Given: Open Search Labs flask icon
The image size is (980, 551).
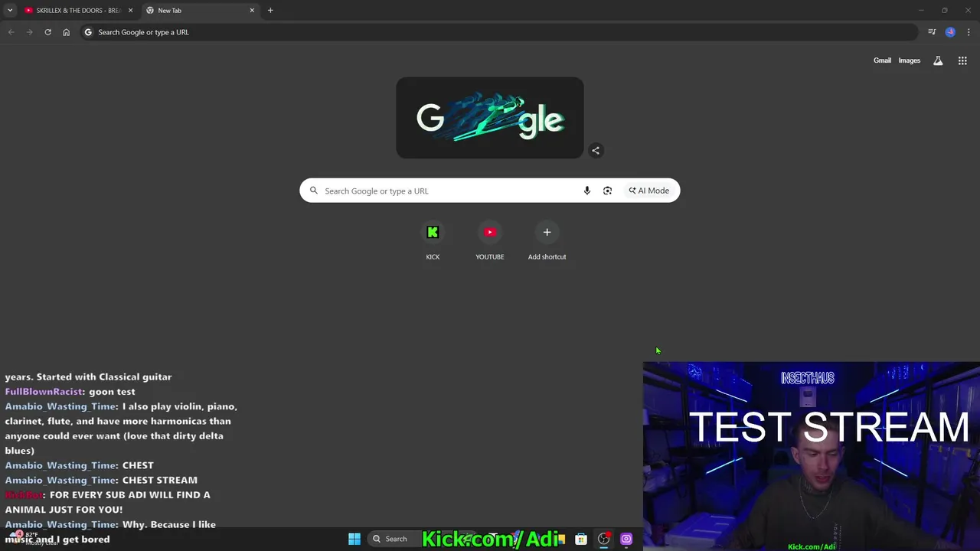Looking at the screenshot, I should click(938, 60).
